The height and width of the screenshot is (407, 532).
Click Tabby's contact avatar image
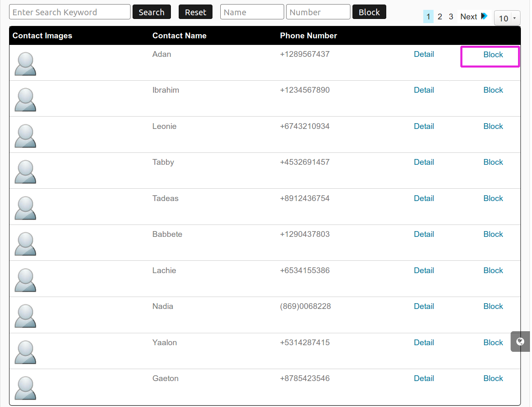point(26,172)
